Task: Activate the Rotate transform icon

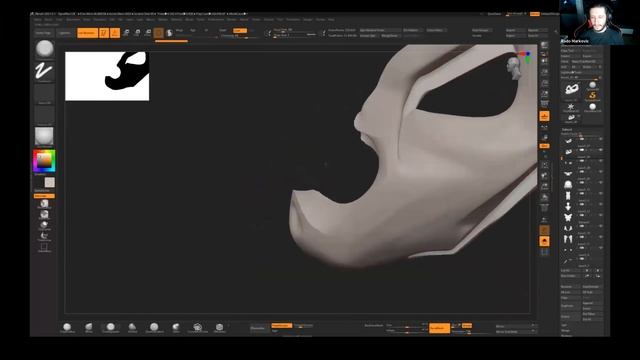Action: pyautogui.click(x=148, y=33)
